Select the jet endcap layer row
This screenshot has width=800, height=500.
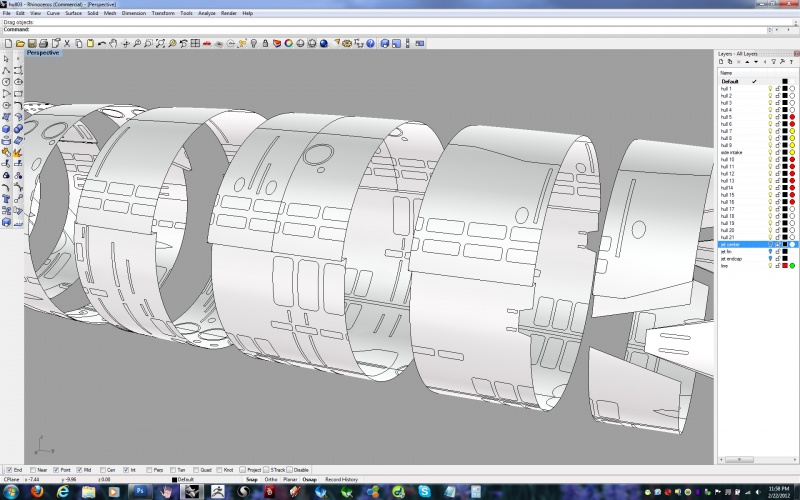tap(757, 259)
